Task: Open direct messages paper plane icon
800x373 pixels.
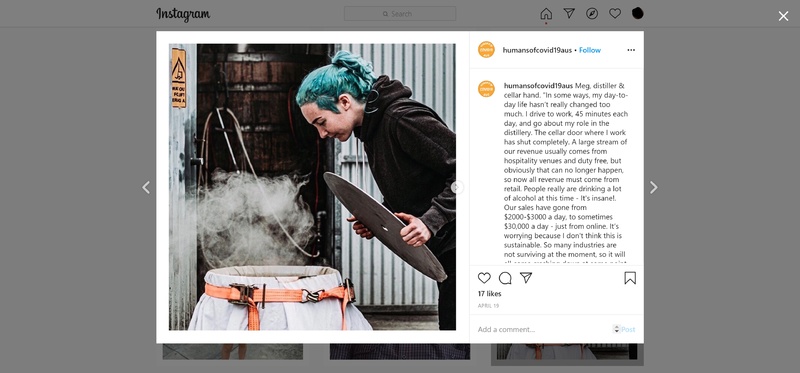Action: [x=569, y=13]
